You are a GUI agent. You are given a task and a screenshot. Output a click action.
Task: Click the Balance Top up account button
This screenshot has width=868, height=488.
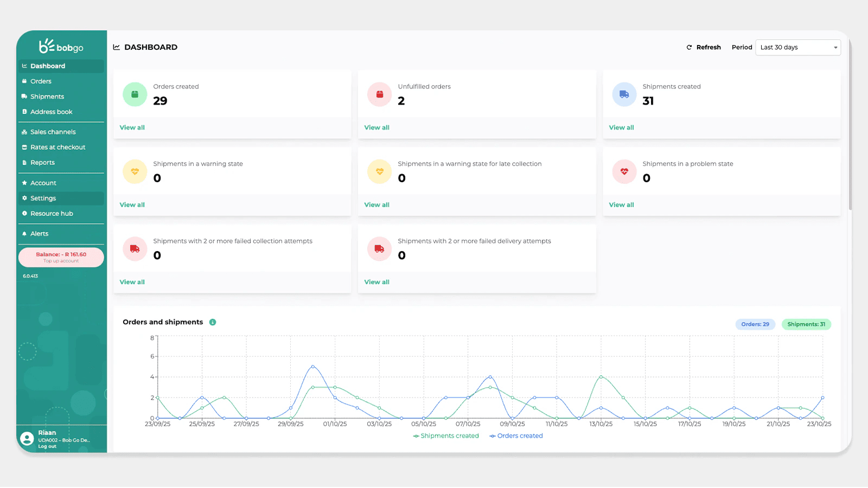(x=61, y=258)
